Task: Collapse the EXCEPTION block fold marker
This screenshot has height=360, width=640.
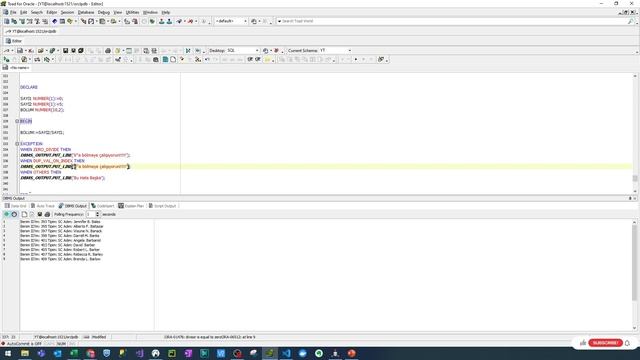Action: [17, 144]
